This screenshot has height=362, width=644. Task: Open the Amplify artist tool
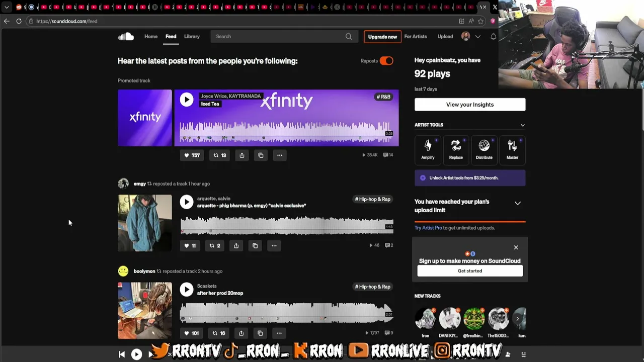(428, 150)
